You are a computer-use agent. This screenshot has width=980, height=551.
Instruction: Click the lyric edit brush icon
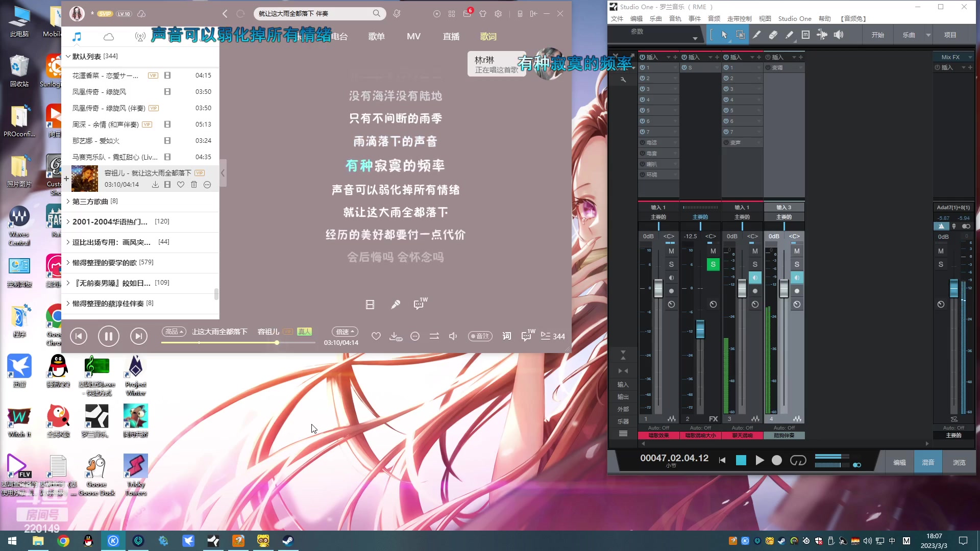[x=395, y=305]
